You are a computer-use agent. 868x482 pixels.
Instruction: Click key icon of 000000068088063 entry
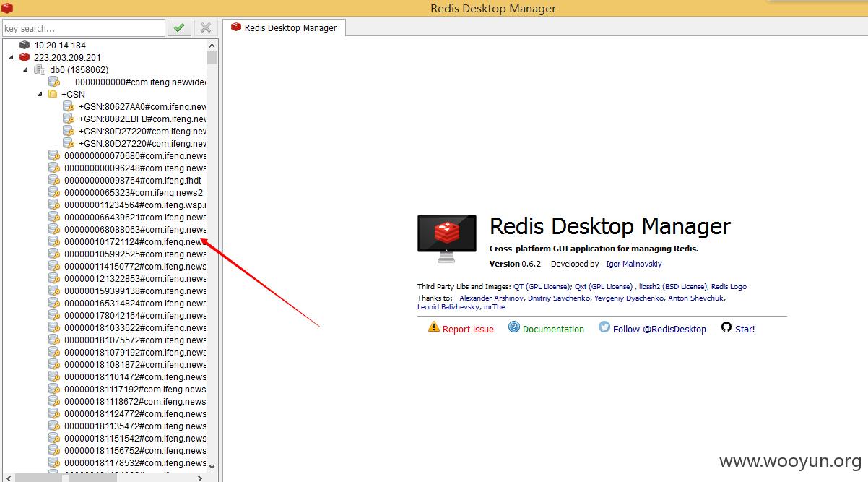click(x=54, y=229)
